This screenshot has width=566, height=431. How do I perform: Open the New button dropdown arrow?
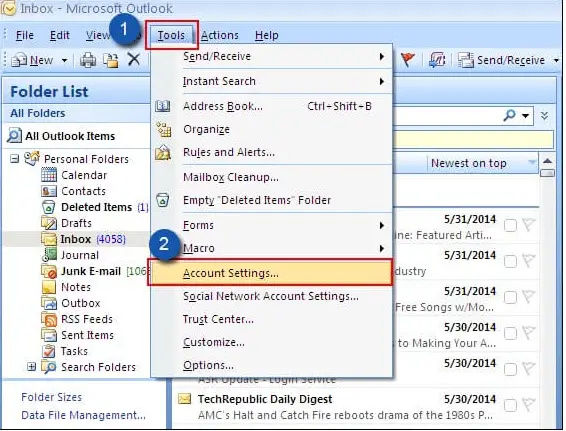(64, 60)
